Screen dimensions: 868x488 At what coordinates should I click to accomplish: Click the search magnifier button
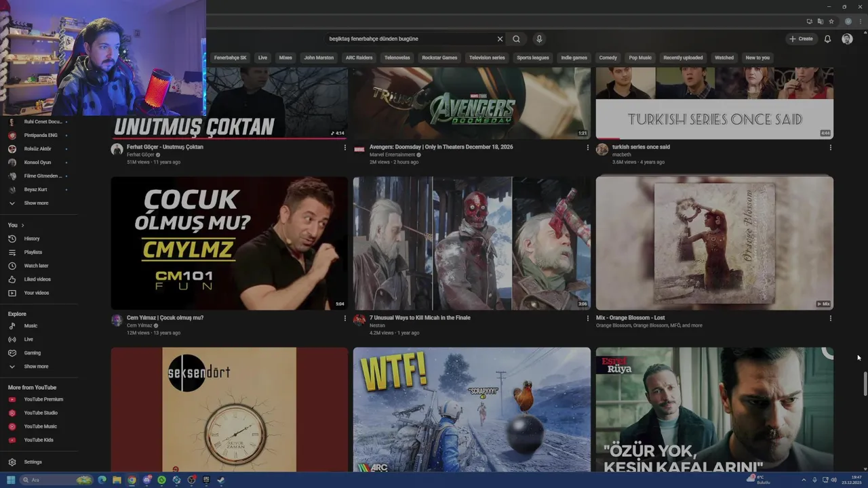(516, 39)
